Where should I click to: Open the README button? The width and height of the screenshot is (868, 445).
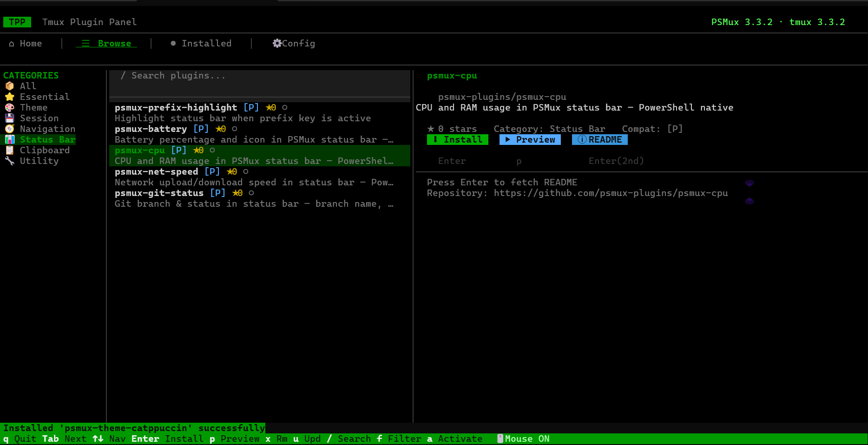click(600, 139)
